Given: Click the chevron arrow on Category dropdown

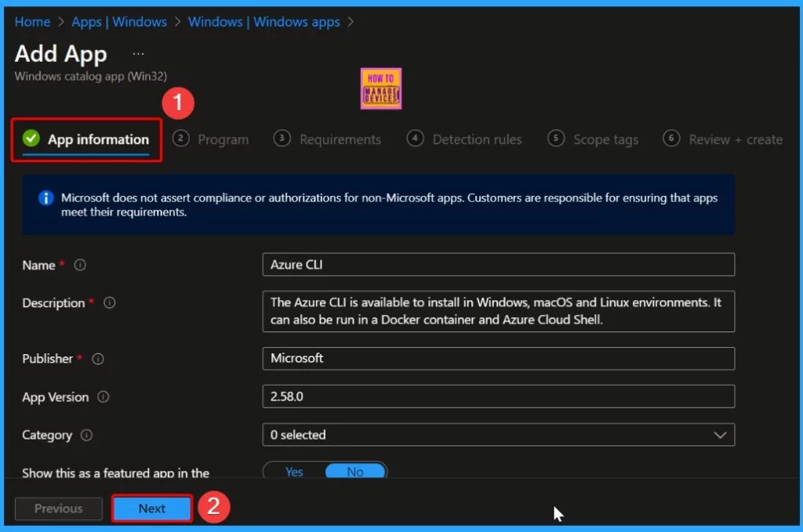Looking at the screenshot, I should (x=720, y=435).
